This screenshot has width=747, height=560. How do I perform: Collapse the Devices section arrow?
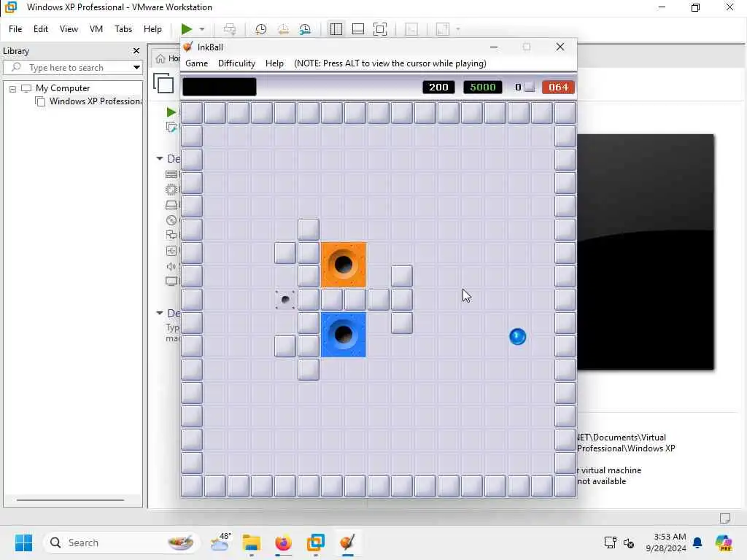click(160, 158)
